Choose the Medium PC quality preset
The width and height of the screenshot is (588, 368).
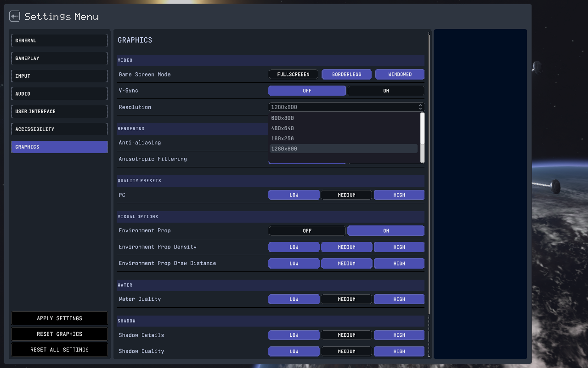point(346,195)
